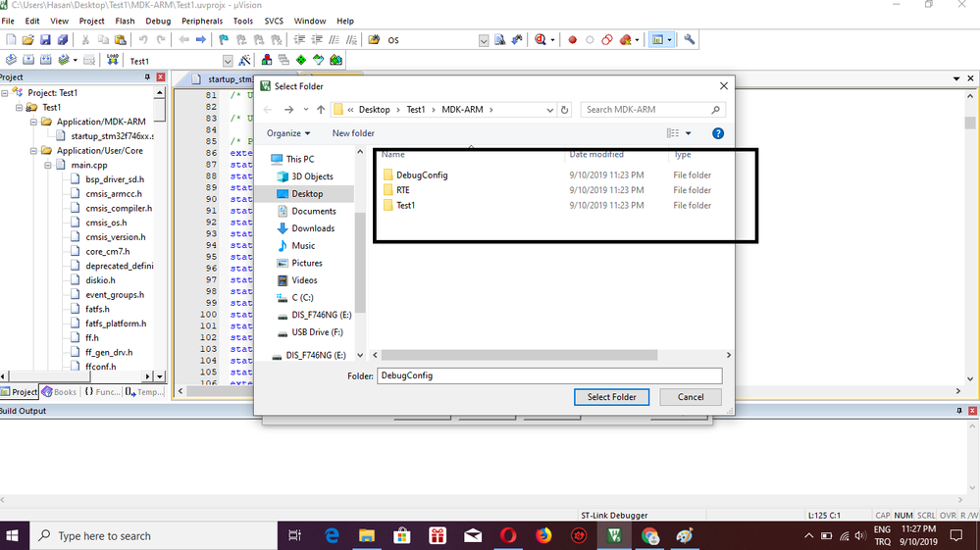This screenshot has width=980, height=550.
Task: Select Downloads in the navigation pane
Action: pyautogui.click(x=313, y=228)
